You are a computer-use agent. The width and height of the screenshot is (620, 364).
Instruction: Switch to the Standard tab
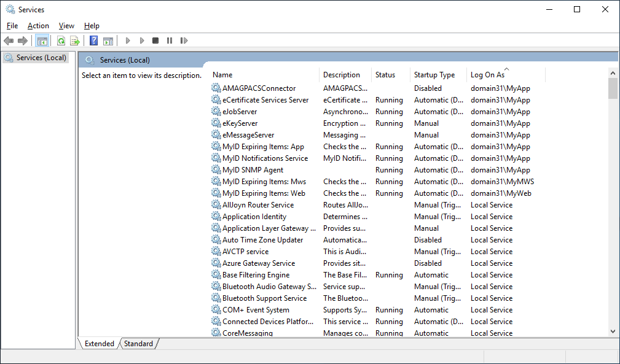pyautogui.click(x=138, y=344)
